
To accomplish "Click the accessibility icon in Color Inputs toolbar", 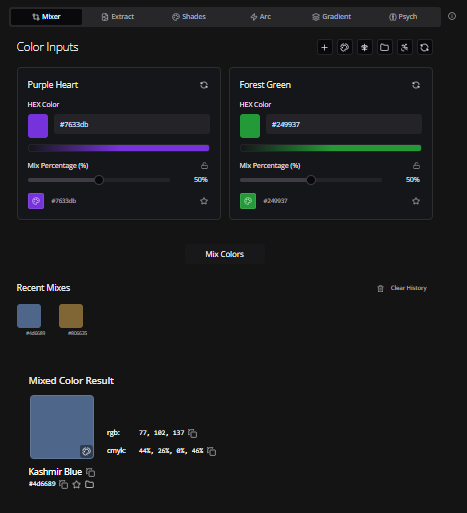I will [x=405, y=47].
